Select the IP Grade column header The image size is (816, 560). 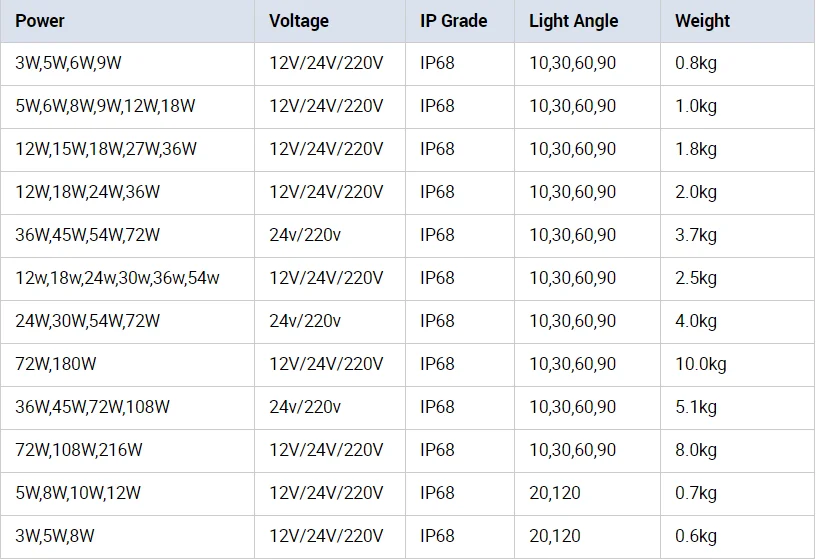453,21
